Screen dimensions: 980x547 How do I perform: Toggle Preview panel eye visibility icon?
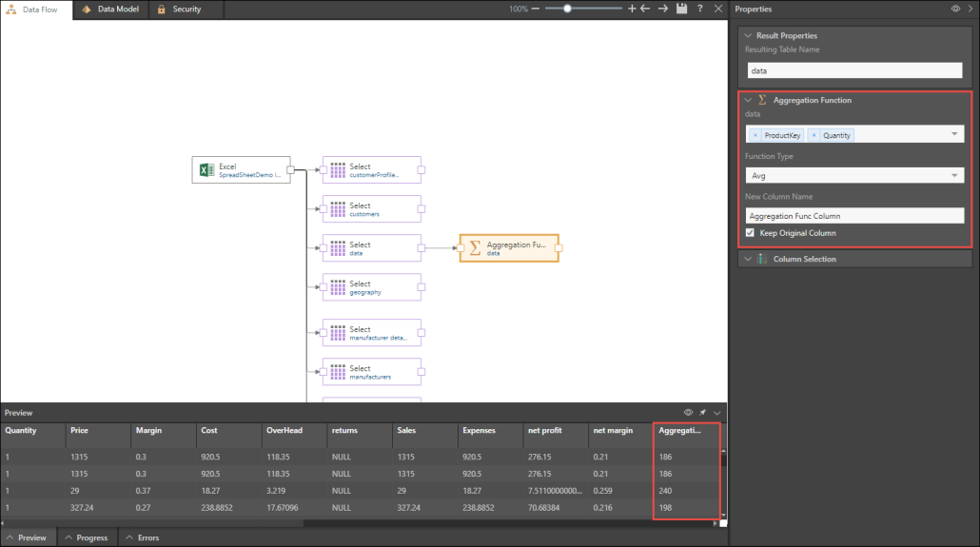(x=688, y=413)
